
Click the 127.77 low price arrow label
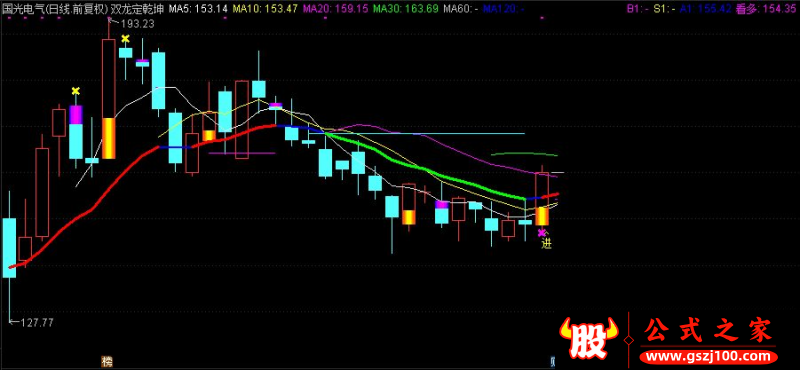click(32, 323)
